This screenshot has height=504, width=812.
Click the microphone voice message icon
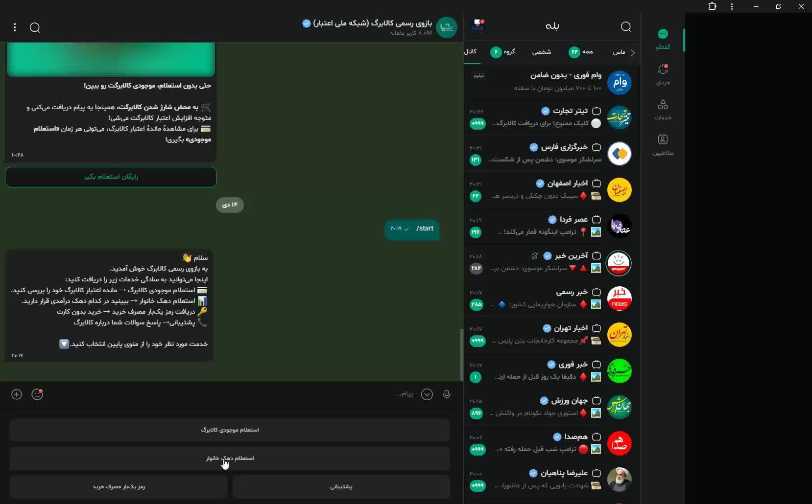coord(447,394)
